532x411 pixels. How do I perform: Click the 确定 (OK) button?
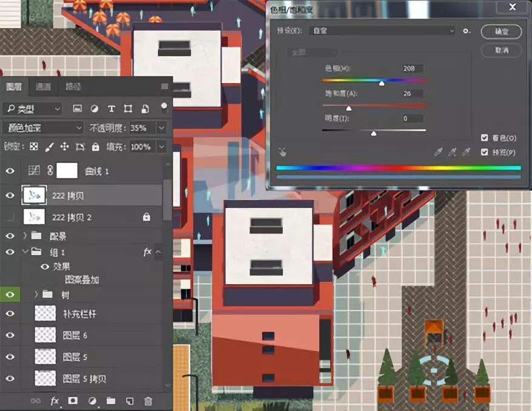pos(501,32)
